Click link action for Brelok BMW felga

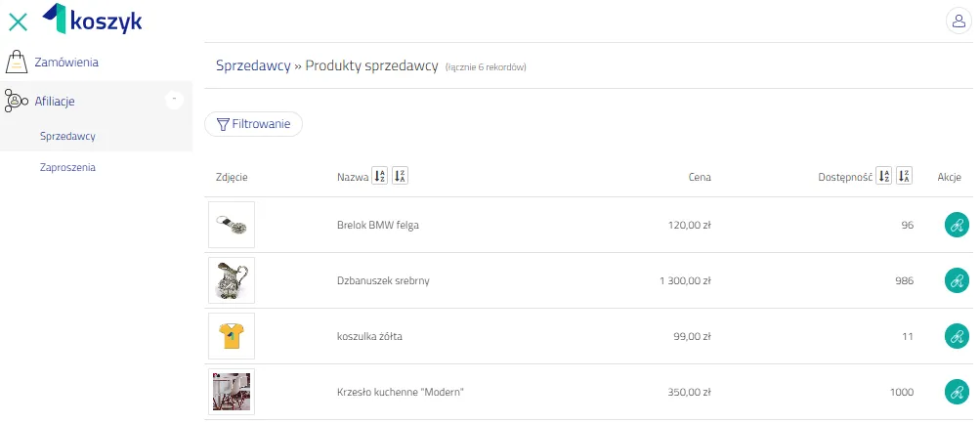tap(957, 225)
